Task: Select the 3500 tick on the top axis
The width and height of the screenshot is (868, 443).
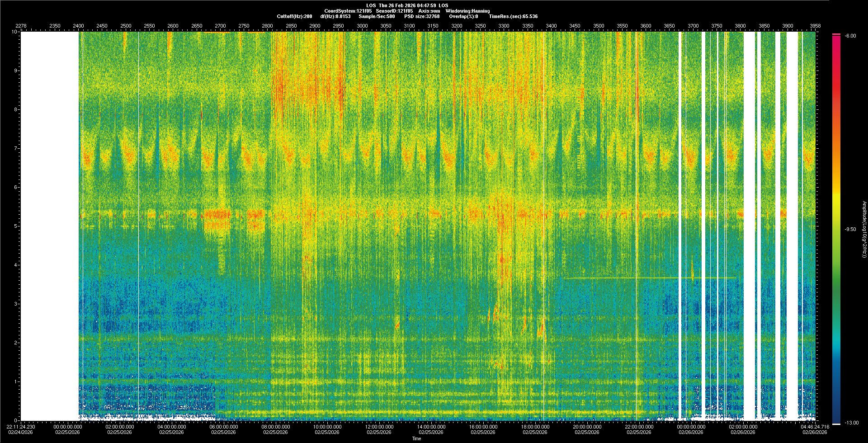Action: click(599, 26)
